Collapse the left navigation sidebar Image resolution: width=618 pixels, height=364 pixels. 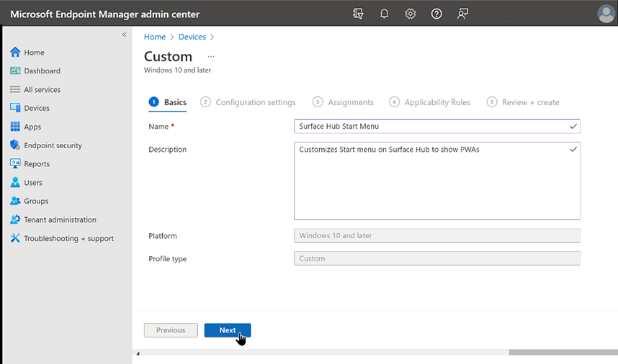124,35
